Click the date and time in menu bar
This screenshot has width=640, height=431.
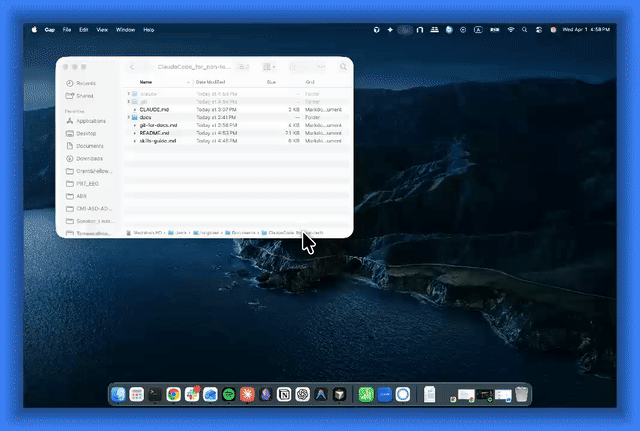coord(586,30)
